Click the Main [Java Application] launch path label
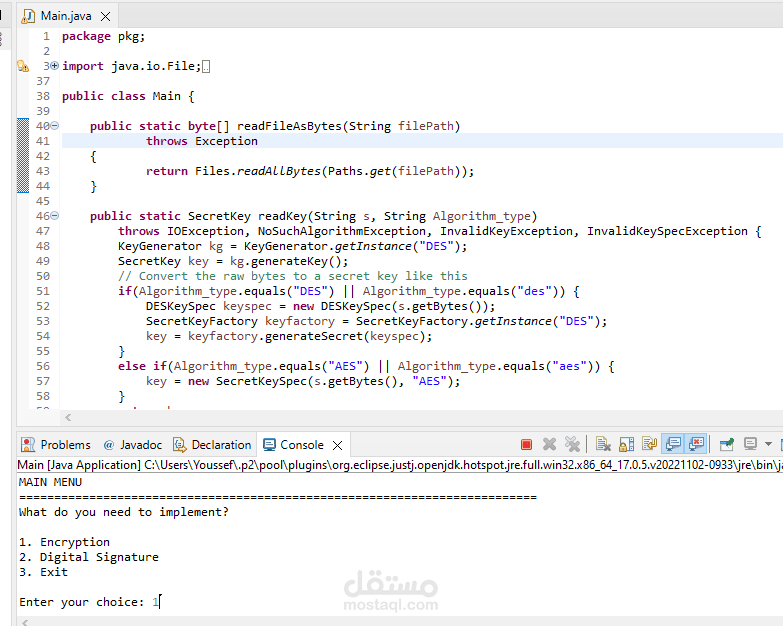 (x=399, y=465)
